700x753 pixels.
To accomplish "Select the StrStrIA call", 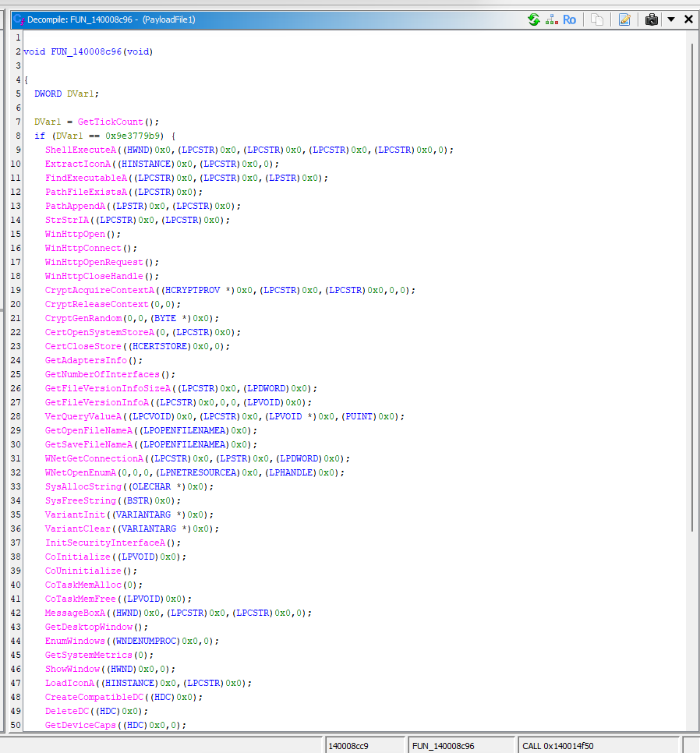I will [67, 220].
